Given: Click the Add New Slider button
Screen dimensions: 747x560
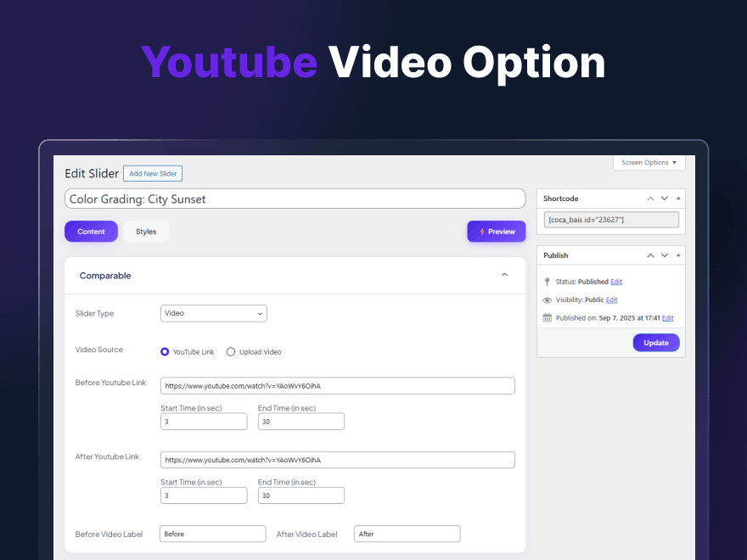Looking at the screenshot, I should [153, 174].
